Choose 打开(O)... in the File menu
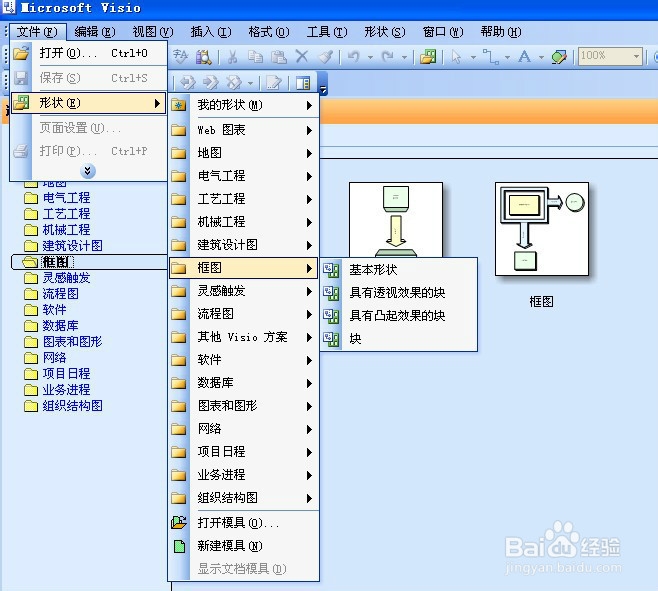 (89, 53)
